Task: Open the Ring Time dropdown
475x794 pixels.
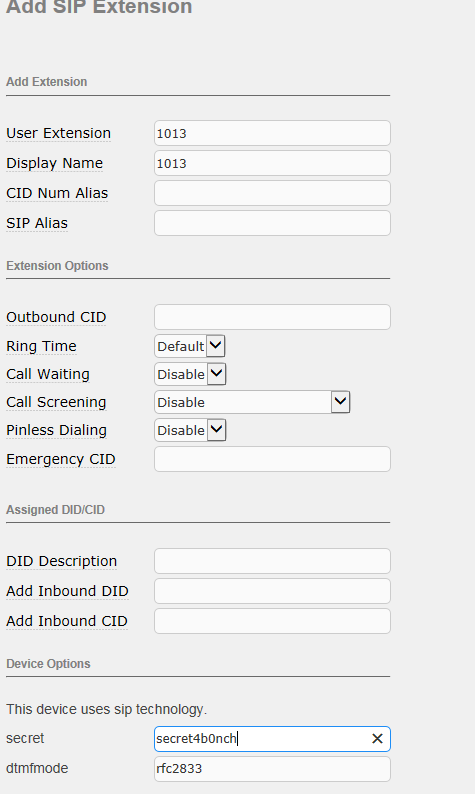Action: [190, 346]
